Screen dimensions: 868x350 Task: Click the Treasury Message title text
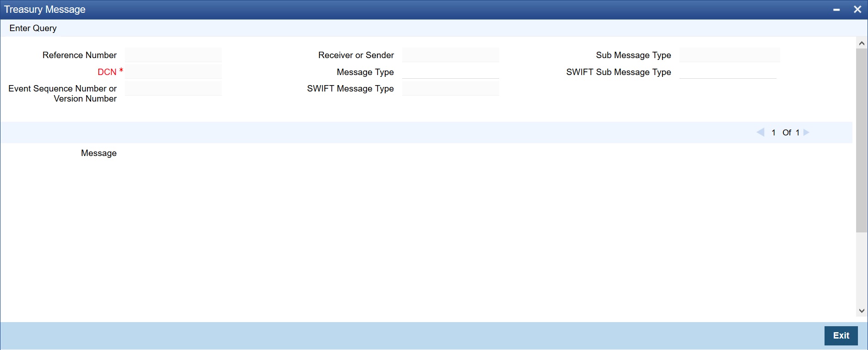point(45,10)
